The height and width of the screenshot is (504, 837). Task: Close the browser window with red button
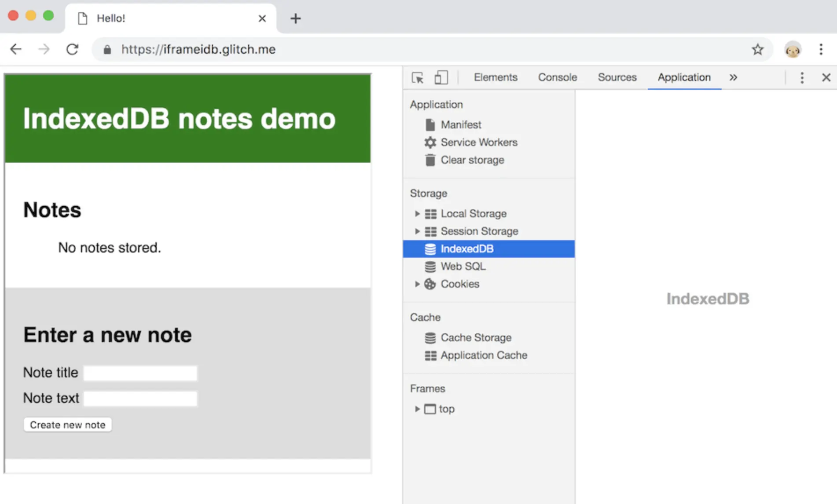coord(13,16)
